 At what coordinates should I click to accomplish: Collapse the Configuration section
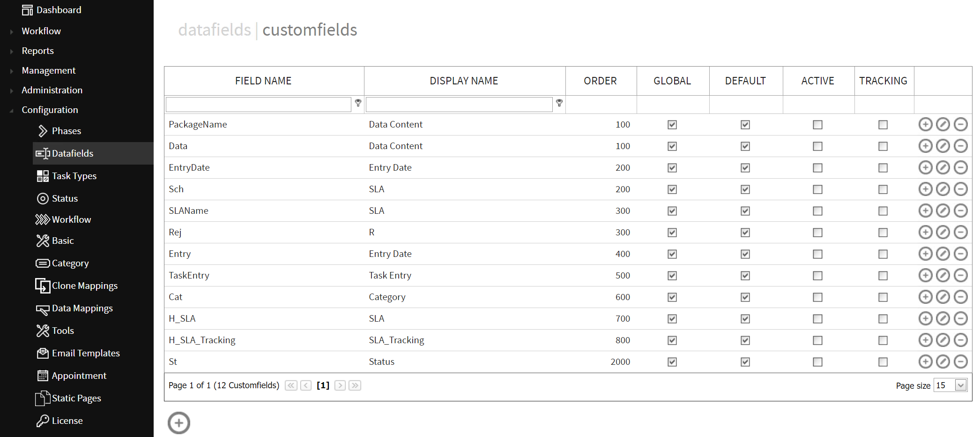point(50,110)
